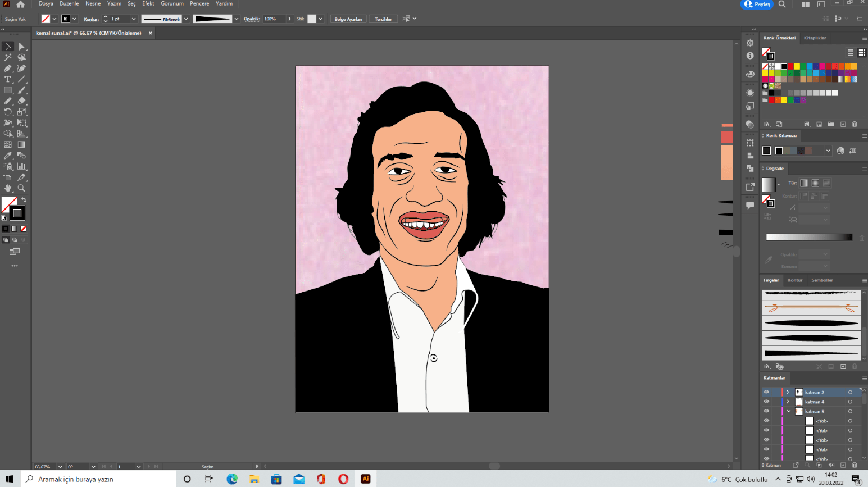Create new layer in Katmanlar panel
This screenshot has width=868, height=487.
[843, 465]
